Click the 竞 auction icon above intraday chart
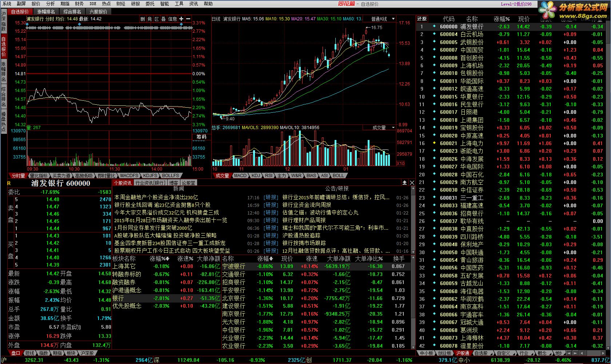Viewport: 611px width, 364px height. pos(149,19)
